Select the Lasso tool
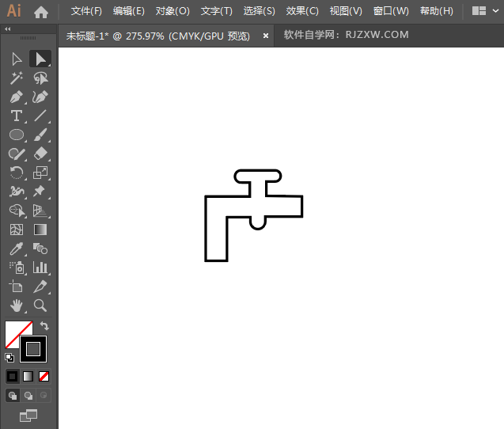The height and width of the screenshot is (429, 504). coord(40,78)
